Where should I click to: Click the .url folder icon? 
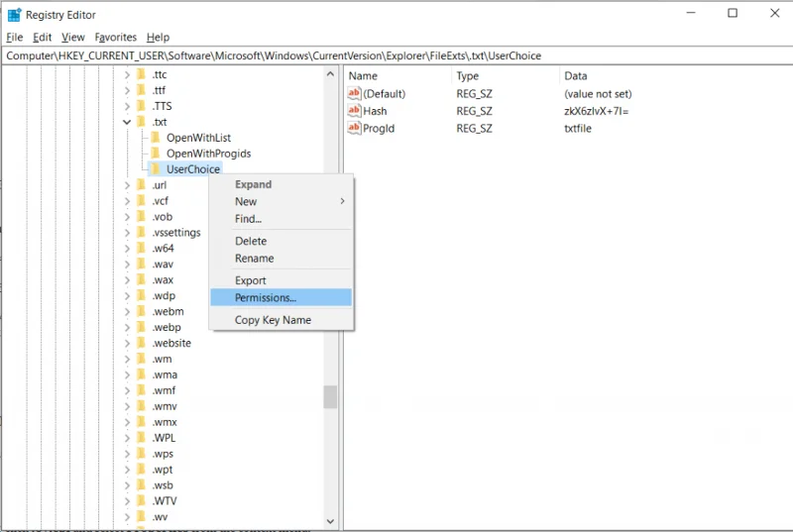click(x=142, y=185)
